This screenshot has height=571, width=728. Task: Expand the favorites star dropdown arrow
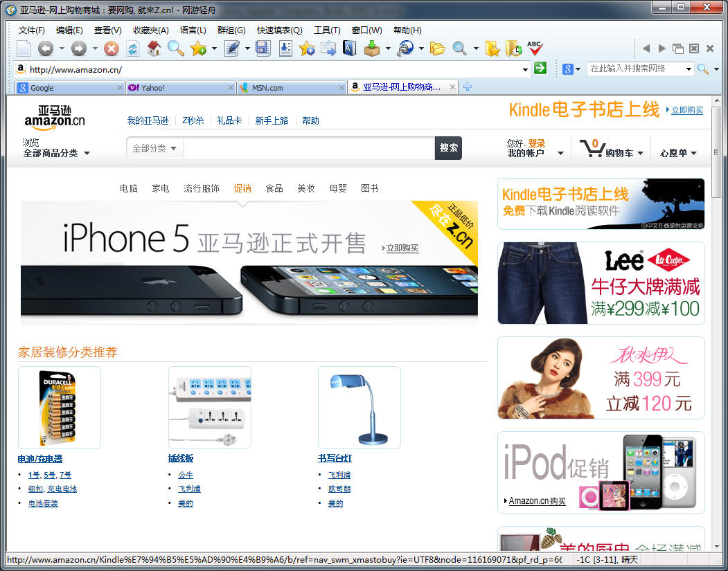[x=214, y=48]
